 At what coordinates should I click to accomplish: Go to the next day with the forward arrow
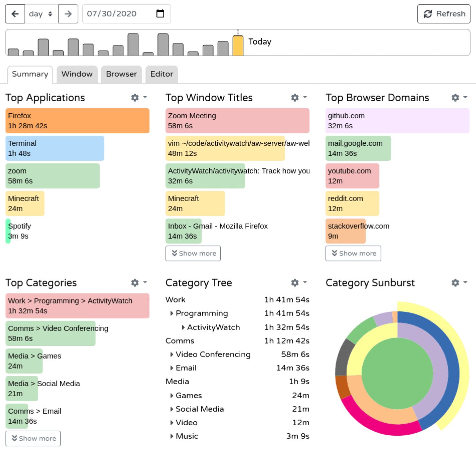tap(68, 14)
